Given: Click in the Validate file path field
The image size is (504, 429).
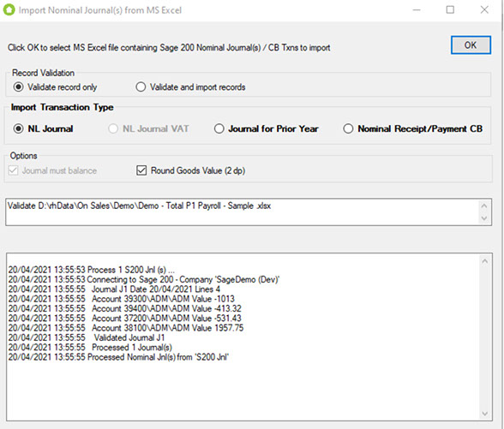Looking at the screenshot, I should pyautogui.click(x=243, y=212).
